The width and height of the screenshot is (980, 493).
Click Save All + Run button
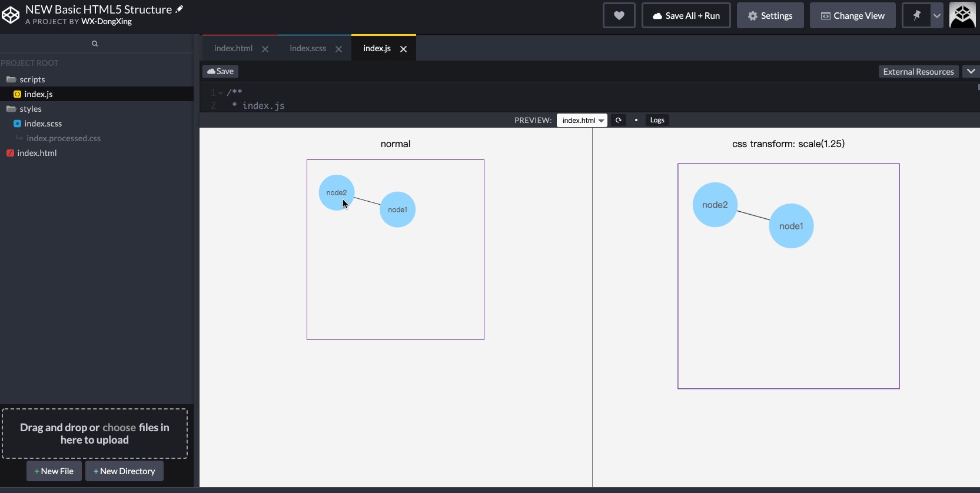(x=686, y=15)
